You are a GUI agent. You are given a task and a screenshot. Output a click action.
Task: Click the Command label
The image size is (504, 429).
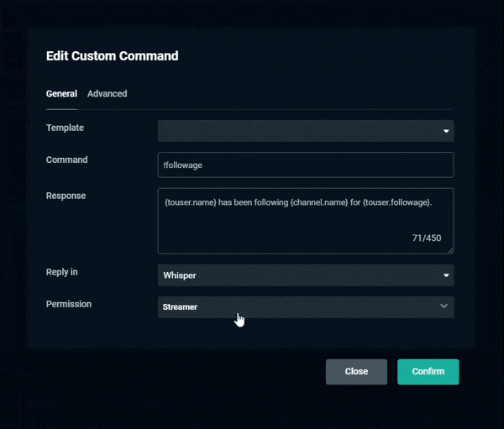click(66, 160)
